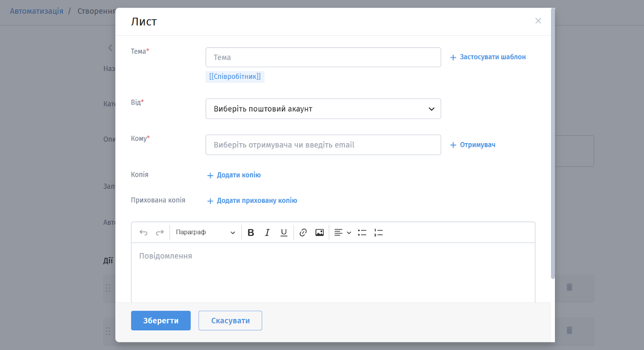Click the dialog's vertical scrollbar

click(x=553, y=144)
